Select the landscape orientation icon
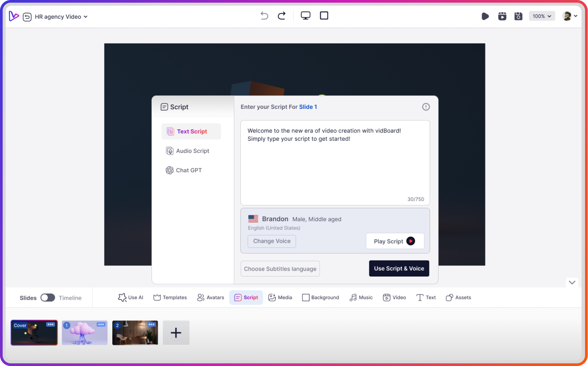 tap(305, 15)
